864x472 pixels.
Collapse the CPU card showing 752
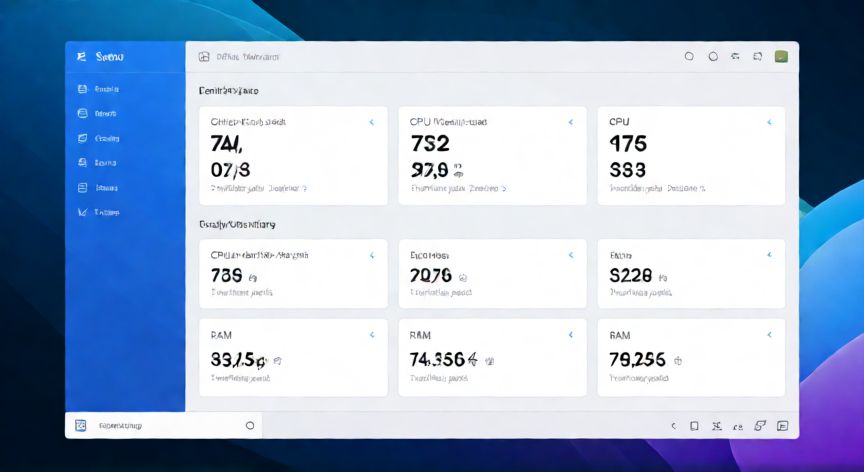tap(571, 122)
